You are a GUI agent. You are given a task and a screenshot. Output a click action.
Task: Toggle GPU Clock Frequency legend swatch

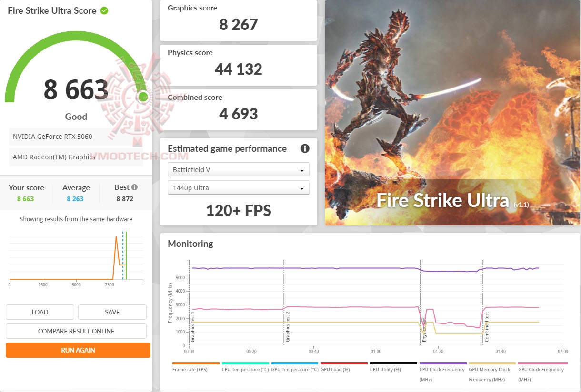point(542,363)
